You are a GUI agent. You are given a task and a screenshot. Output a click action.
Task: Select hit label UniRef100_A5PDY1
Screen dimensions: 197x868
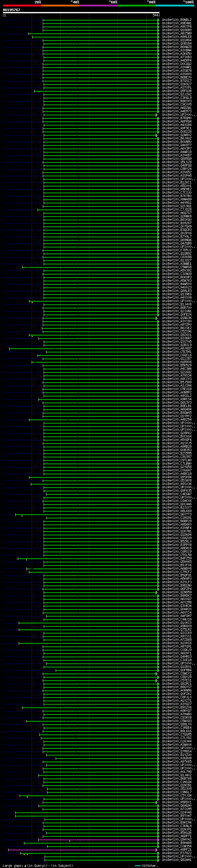coord(176,802)
